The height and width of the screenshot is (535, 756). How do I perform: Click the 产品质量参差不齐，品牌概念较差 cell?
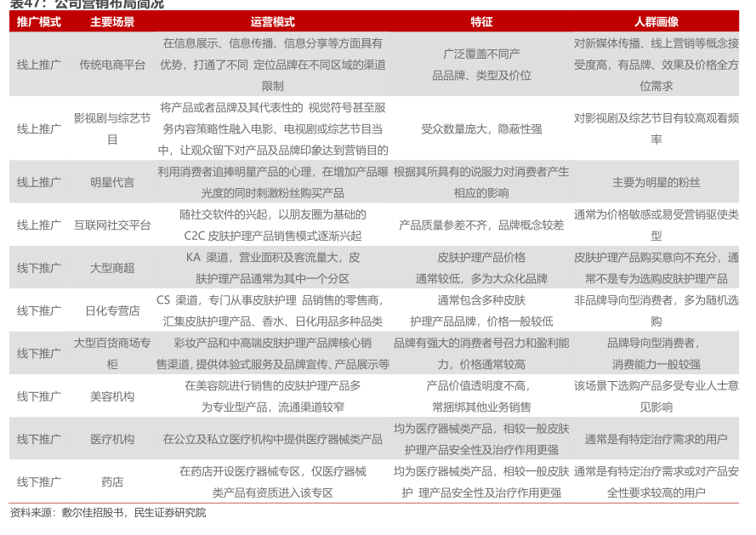point(481,225)
